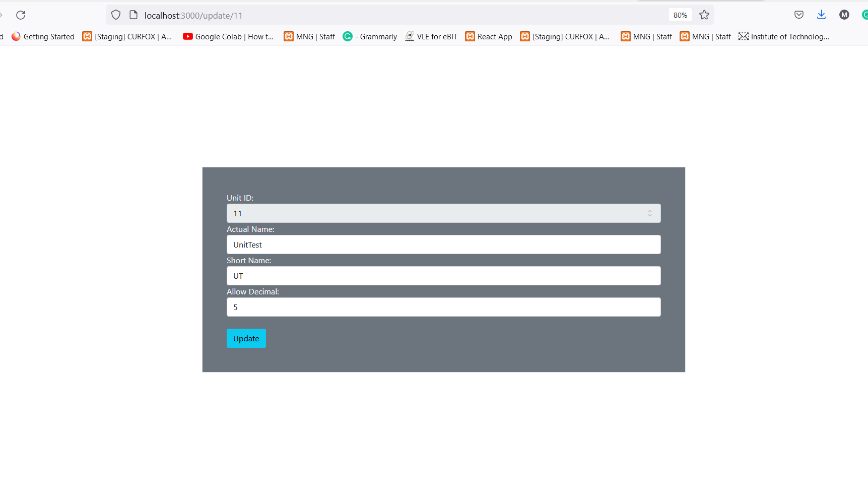Focus the Actual Name field with UnitTest

pos(443,245)
